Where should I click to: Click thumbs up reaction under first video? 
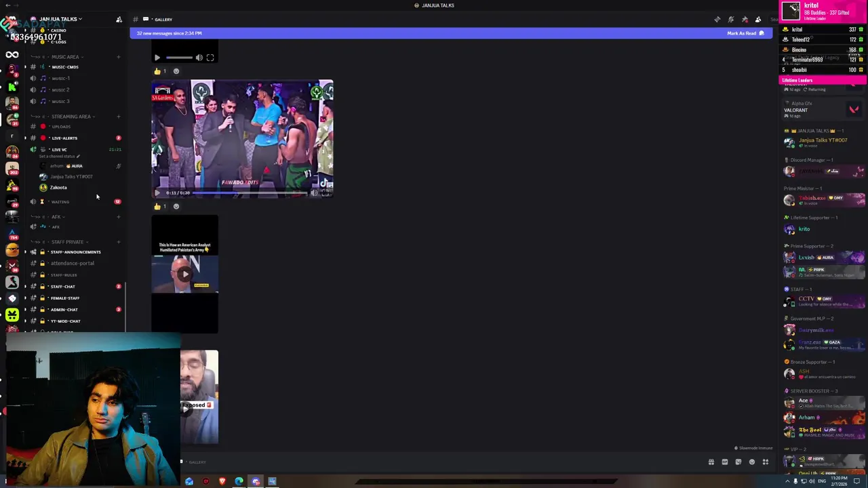tap(160, 71)
